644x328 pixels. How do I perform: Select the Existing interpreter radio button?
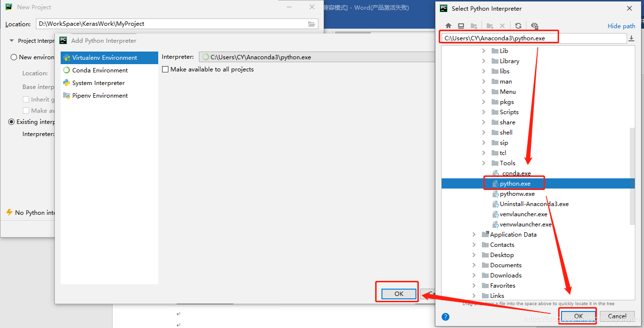(x=12, y=122)
